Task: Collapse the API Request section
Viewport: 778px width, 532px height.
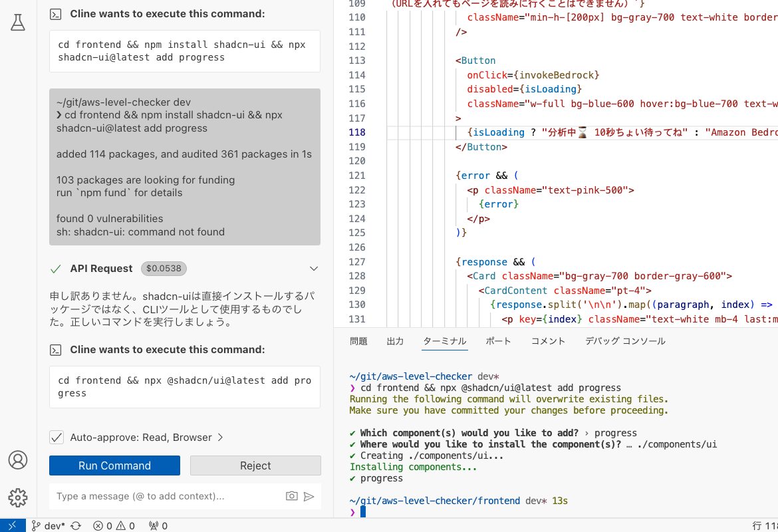Action: coord(313,269)
